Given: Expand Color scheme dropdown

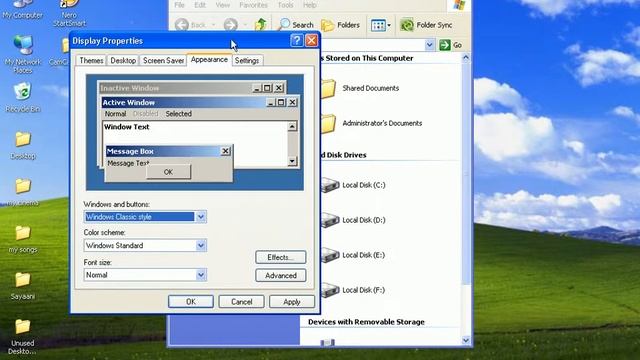Looking at the screenshot, I should coord(200,245).
